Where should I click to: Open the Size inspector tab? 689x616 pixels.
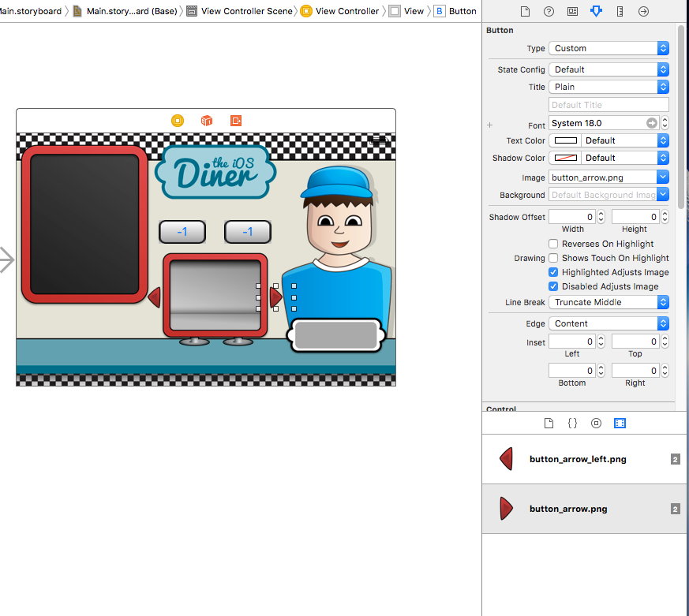(x=620, y=11)
